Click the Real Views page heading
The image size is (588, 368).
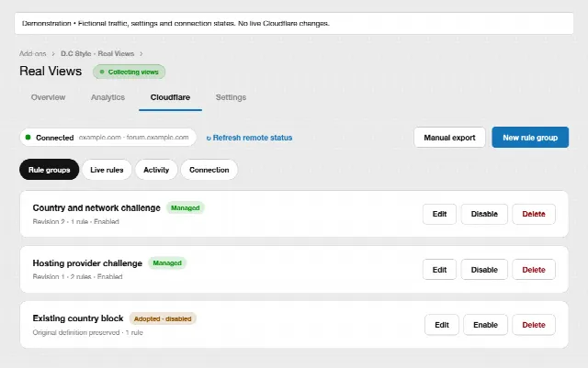coord(51,72)
